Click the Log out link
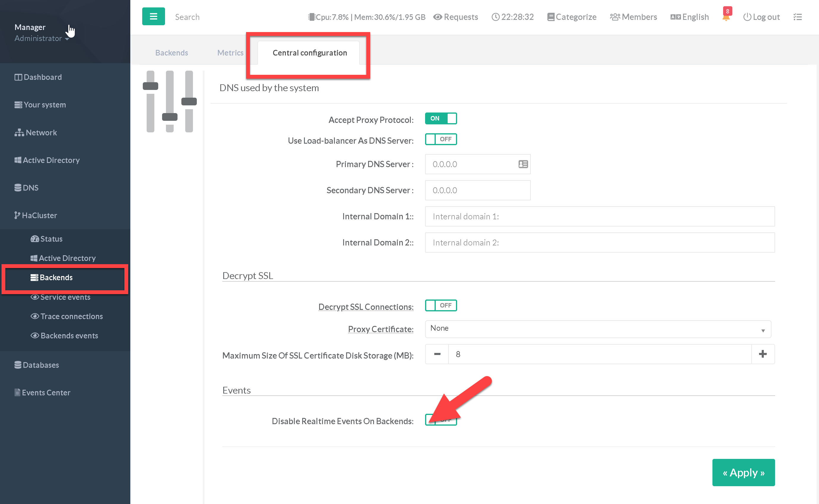 click(761, 17)
